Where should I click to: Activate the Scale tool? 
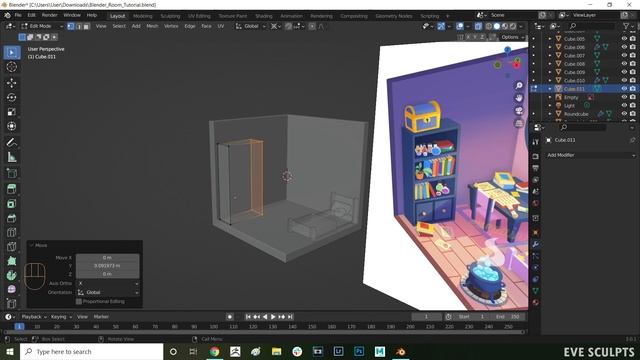coord(11,112)
